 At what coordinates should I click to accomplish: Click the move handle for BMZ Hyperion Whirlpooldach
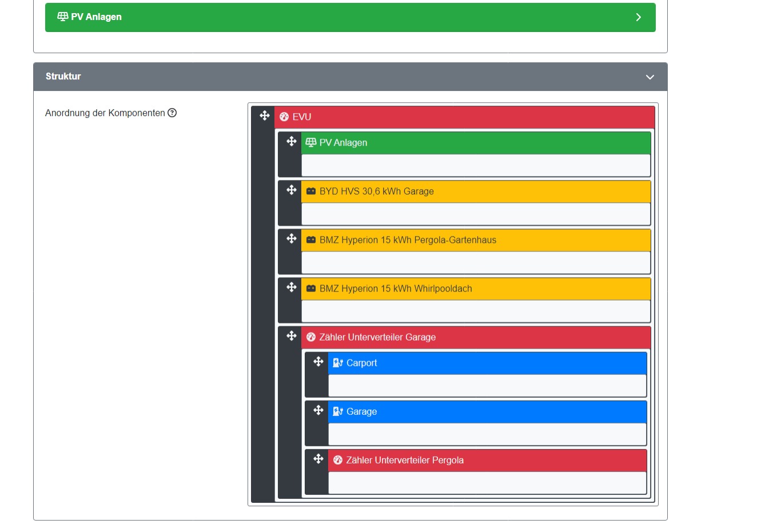click(292, 287)
